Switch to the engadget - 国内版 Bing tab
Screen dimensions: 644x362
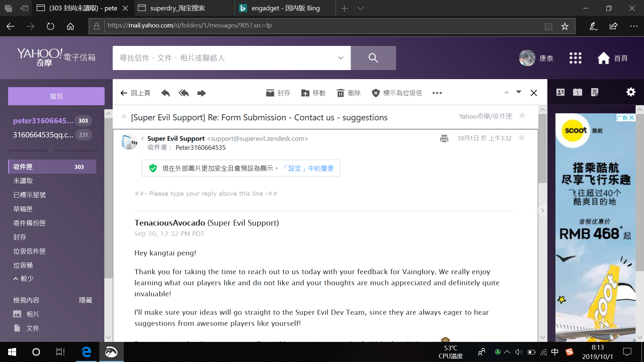(x=285, y=8)
